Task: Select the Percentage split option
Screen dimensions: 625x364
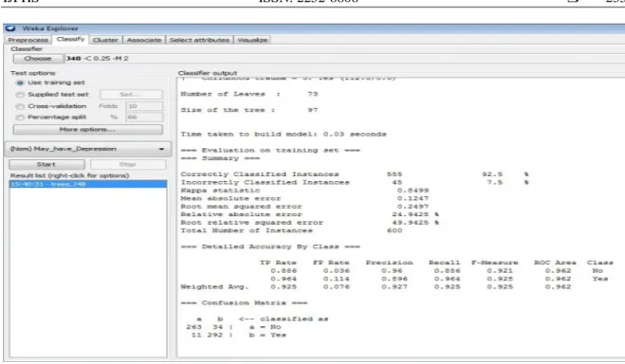Action: (51, 118)
